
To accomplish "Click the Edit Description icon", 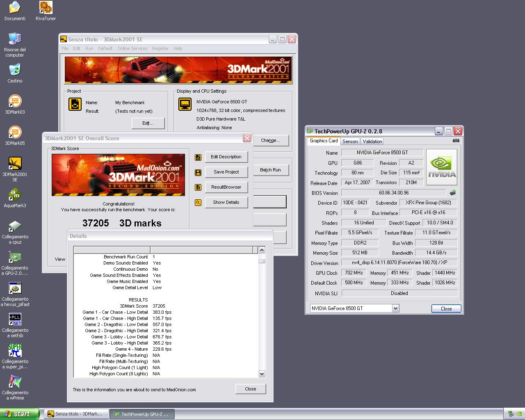I will [198, 157].
